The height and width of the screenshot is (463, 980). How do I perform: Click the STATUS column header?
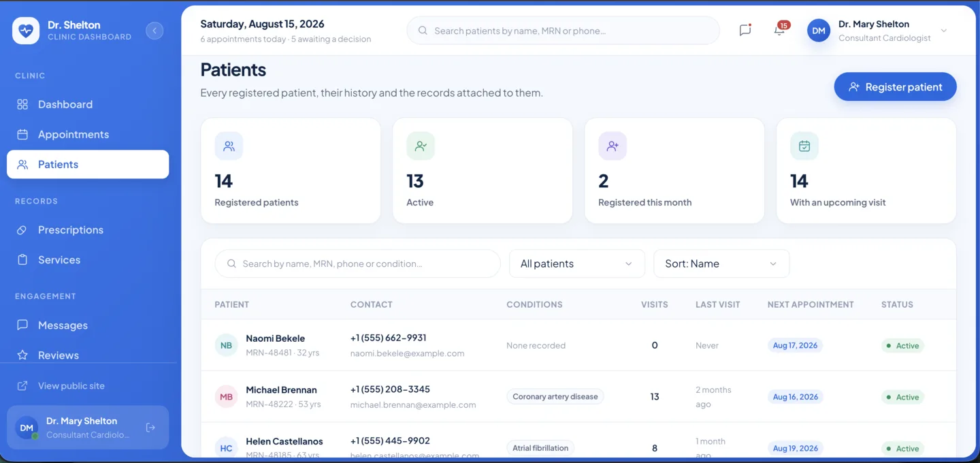click(x=897, y=304)
